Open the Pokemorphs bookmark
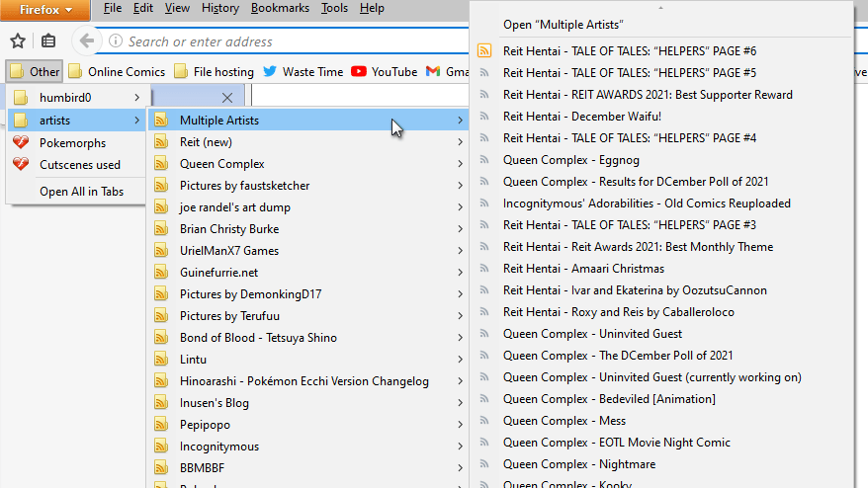Image resolution: width=868 pixels, height=488 pixels. point(72,143)
